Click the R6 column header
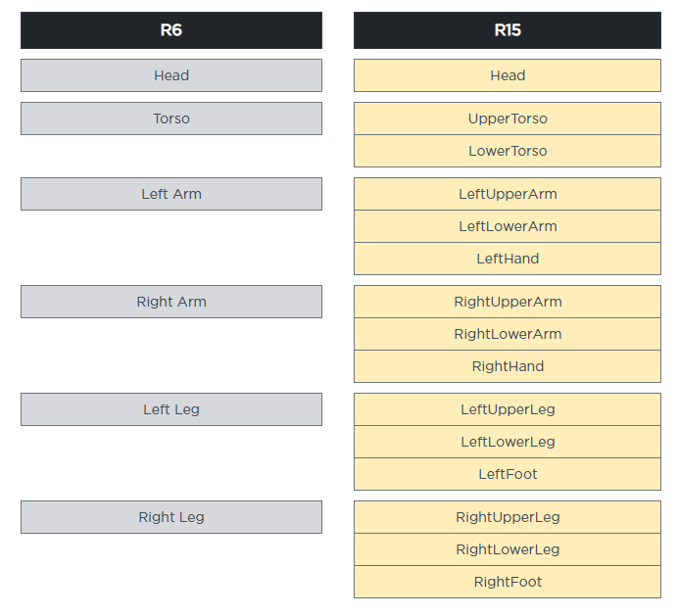This screenshot has width=678, height=616. tap(171, 30)
